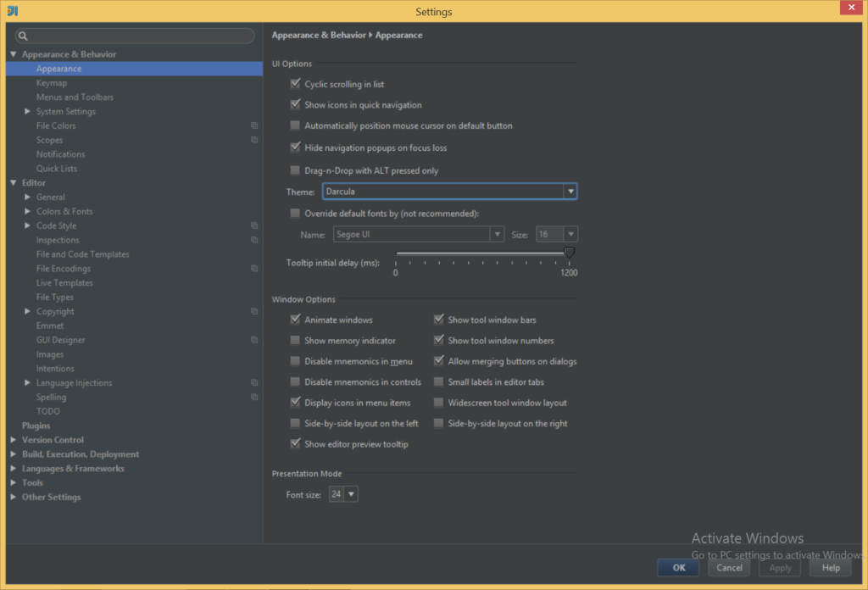Disable Cyclic scrolling in list
The width and height of the screenshot is (868, 590).
[295, 84]
